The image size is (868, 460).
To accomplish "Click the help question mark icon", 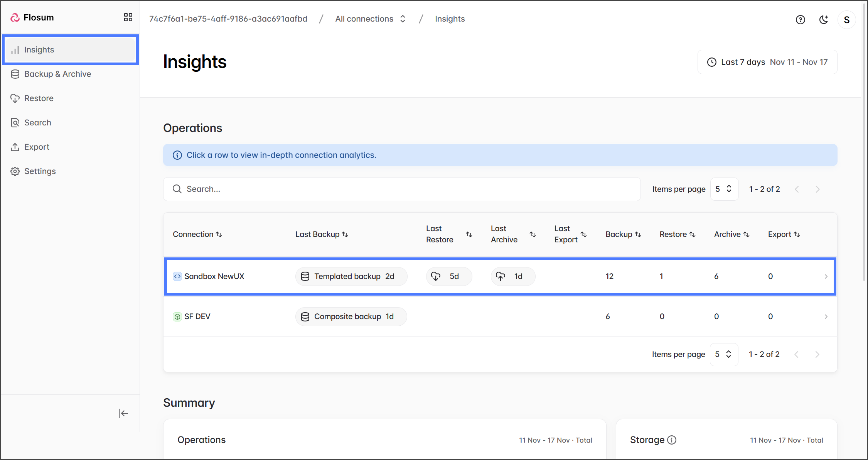I will pos(800,20).
